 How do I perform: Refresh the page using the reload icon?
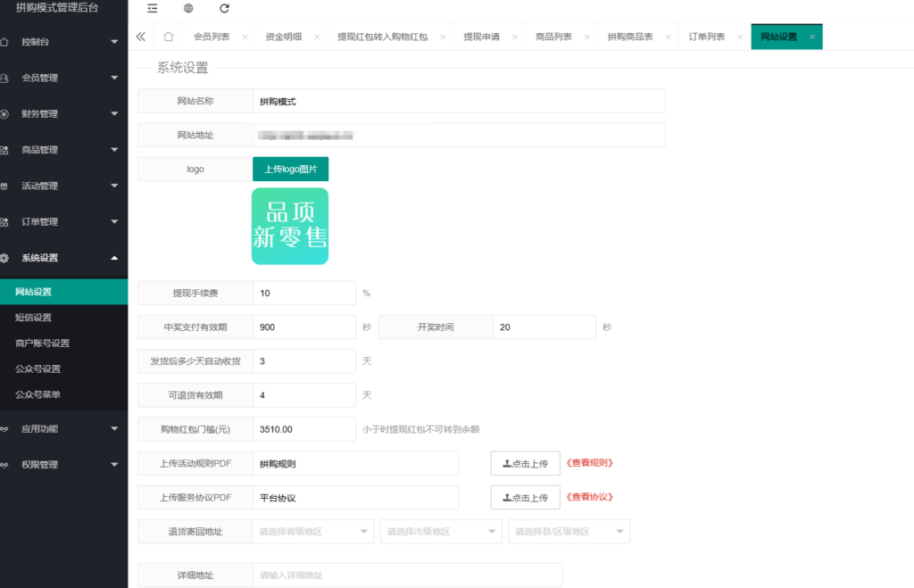point(224,8)
